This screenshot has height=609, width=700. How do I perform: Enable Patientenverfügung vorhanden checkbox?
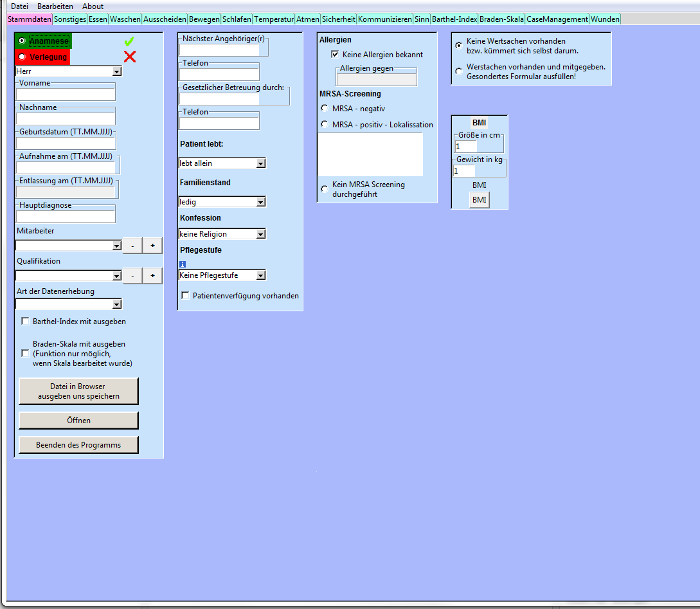pos(185,296)
